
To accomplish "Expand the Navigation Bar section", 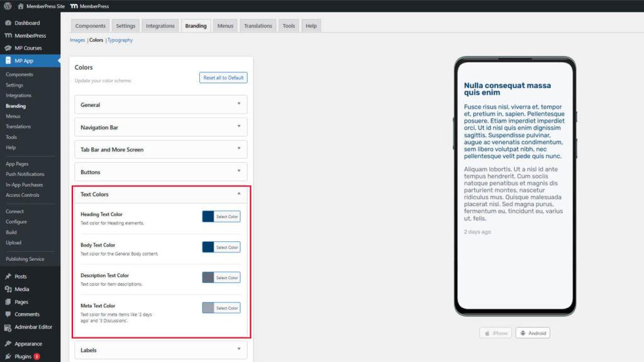I will 160,128.
